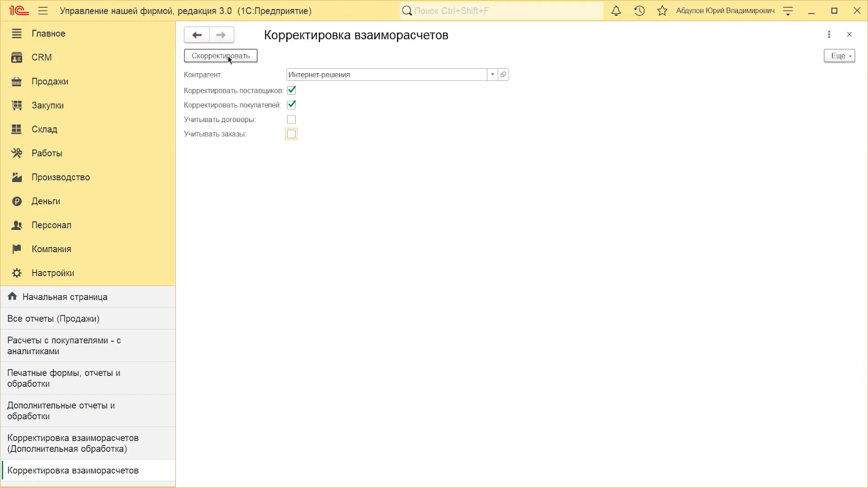Uncheck Корректировать поставщиков checkbox

[291, 91]
